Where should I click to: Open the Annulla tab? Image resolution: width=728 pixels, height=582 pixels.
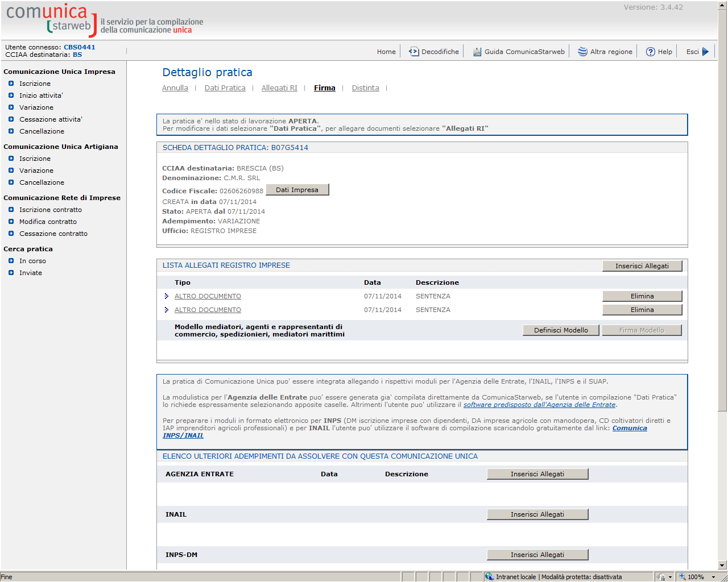[175, 88]
